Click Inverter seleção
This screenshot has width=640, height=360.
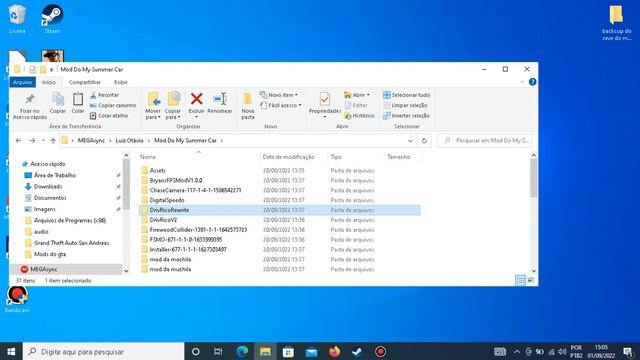coord(406,116)
